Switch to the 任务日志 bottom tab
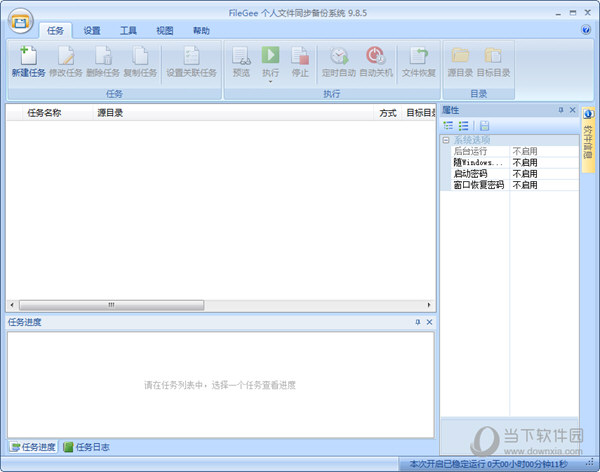 [87, 447]
